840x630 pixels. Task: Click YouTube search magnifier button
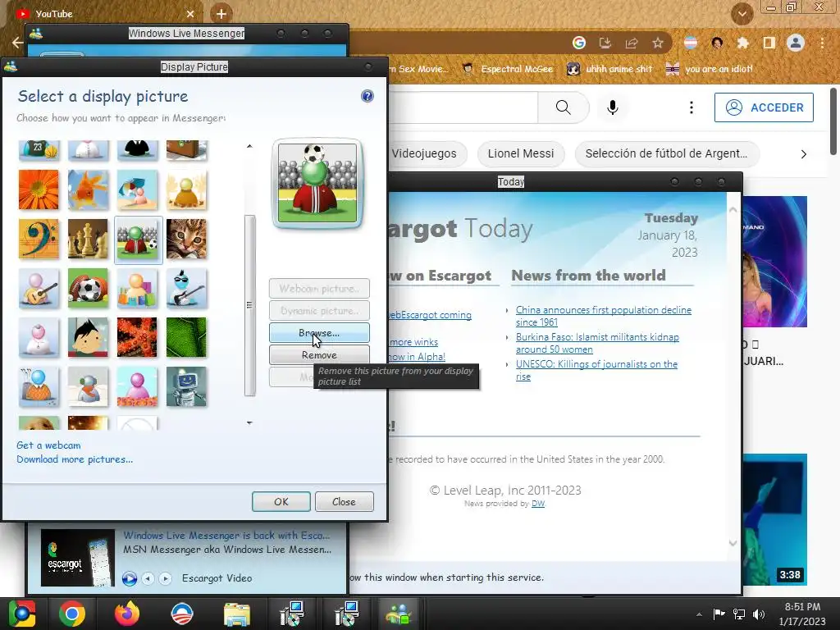point(563,107)
